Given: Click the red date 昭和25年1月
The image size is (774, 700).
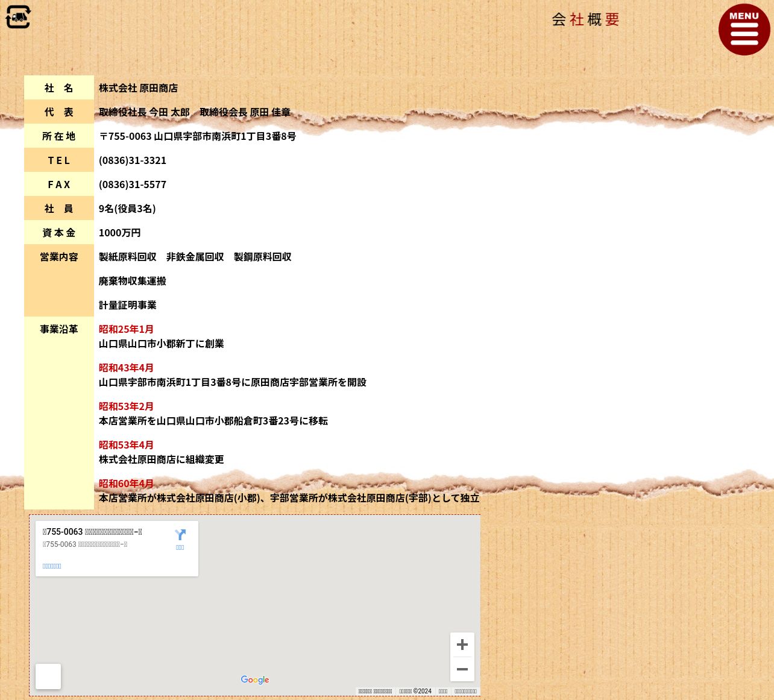Looking at the screenshot, I should [x=126, y=329].
